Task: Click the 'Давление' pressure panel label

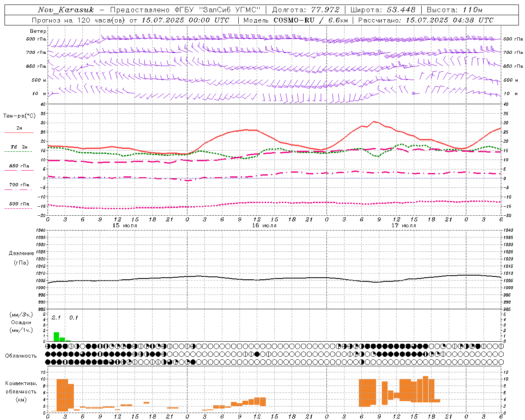Action: click(x=21, y=253)
